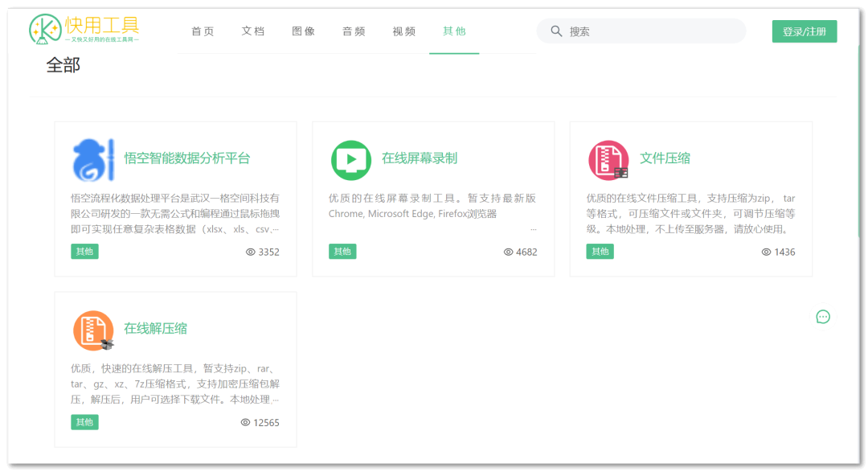Switch to the 首页 tab
The width and height of the screenshot is (868, 472).
(202, 31)
